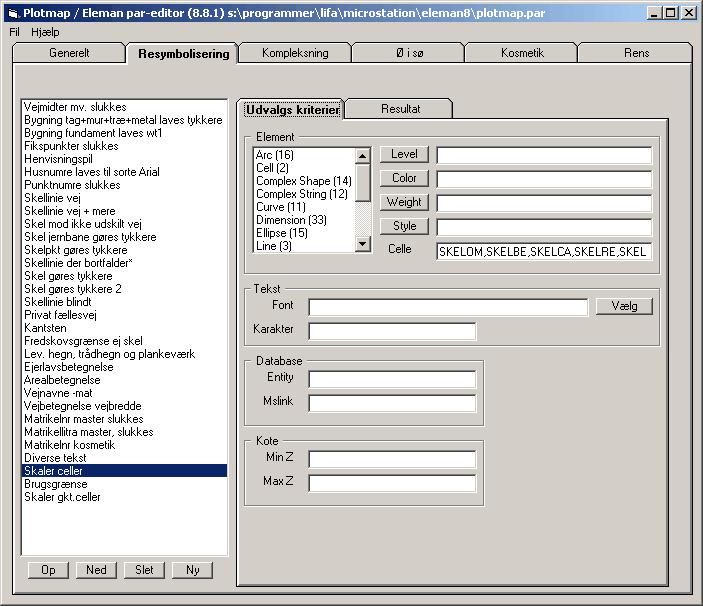Click the Plotmap application icon in title bar

[13, 13]
